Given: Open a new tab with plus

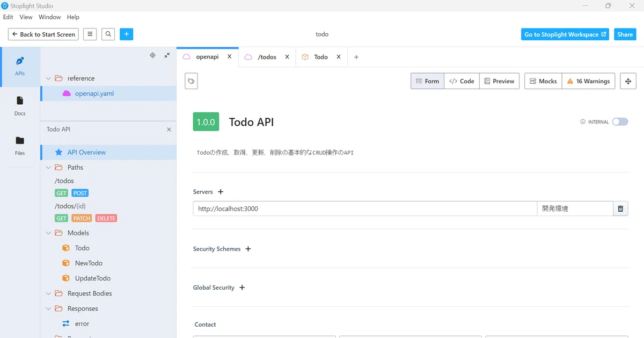Looking at the screenshot, I should [x=356, y=57].
